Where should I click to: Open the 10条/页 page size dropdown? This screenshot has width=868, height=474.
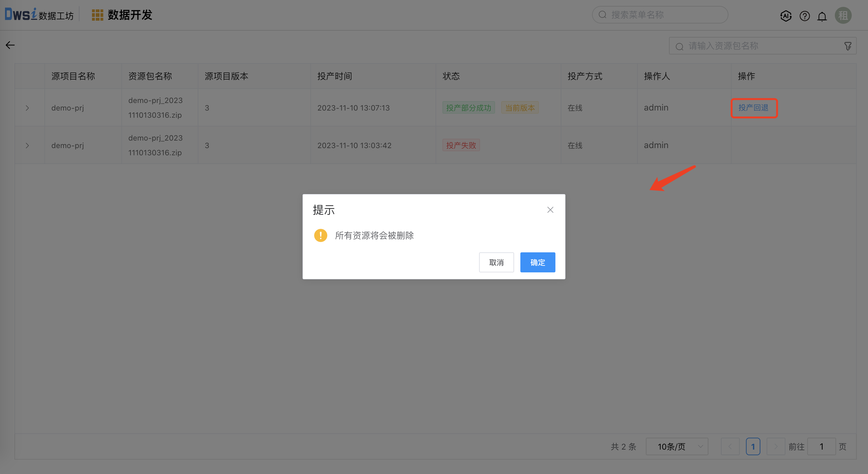(x=677, y=446)
